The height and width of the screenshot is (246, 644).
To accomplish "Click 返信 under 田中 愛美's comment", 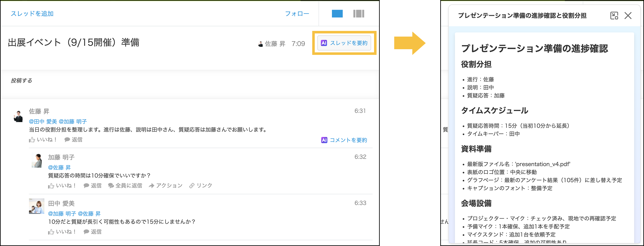I will coord(93,232).
